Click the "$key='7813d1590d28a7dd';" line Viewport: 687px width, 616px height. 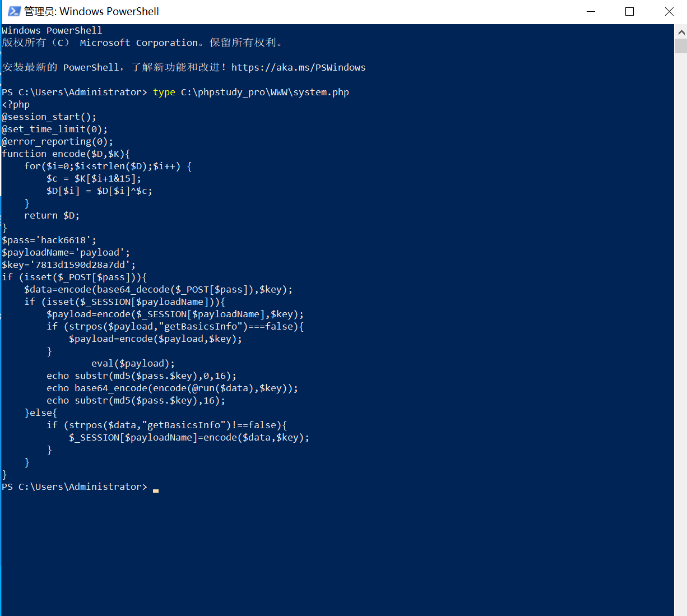pos(69,265)
